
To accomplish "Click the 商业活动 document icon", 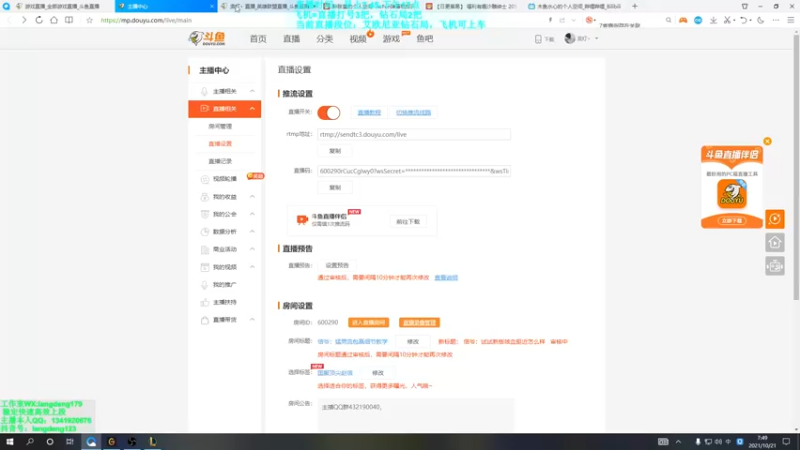I will point(205,249).
